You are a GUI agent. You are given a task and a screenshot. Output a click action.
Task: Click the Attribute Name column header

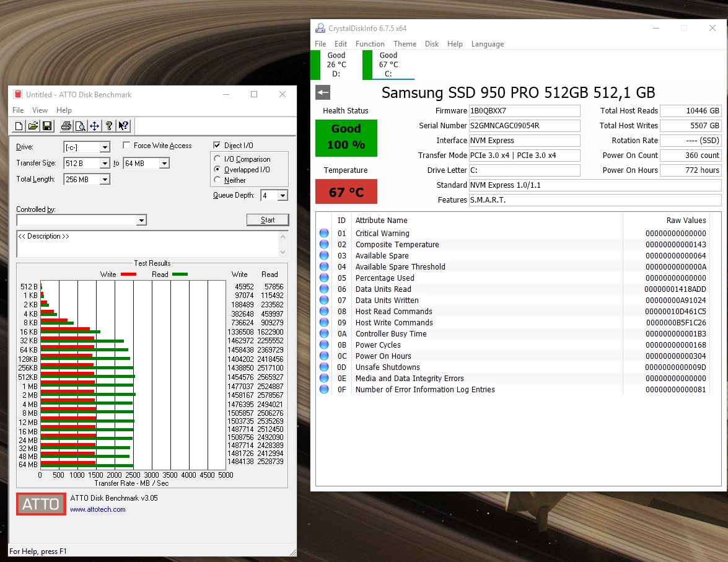381,220
